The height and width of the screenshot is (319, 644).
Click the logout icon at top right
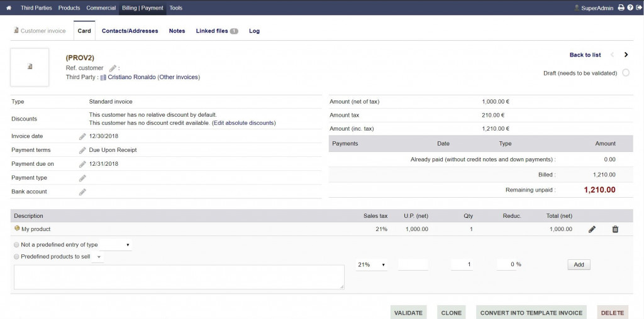pos(638,8)
